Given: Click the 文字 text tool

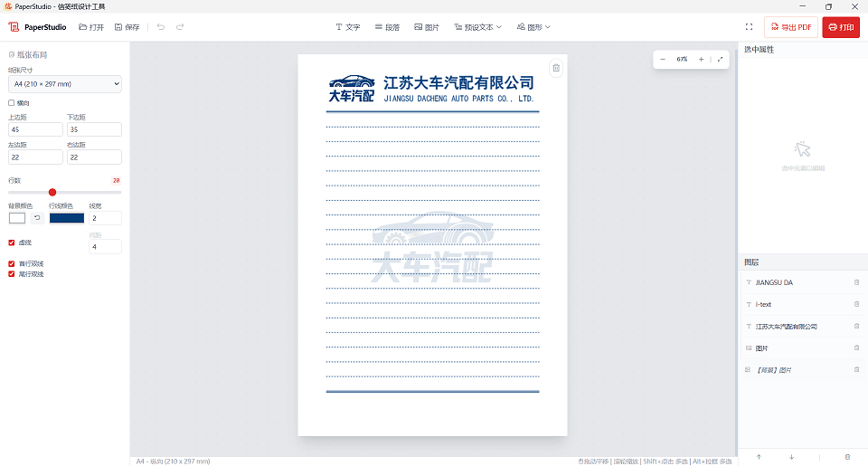Looking at the screenshot, I should (x=347, y=27).
